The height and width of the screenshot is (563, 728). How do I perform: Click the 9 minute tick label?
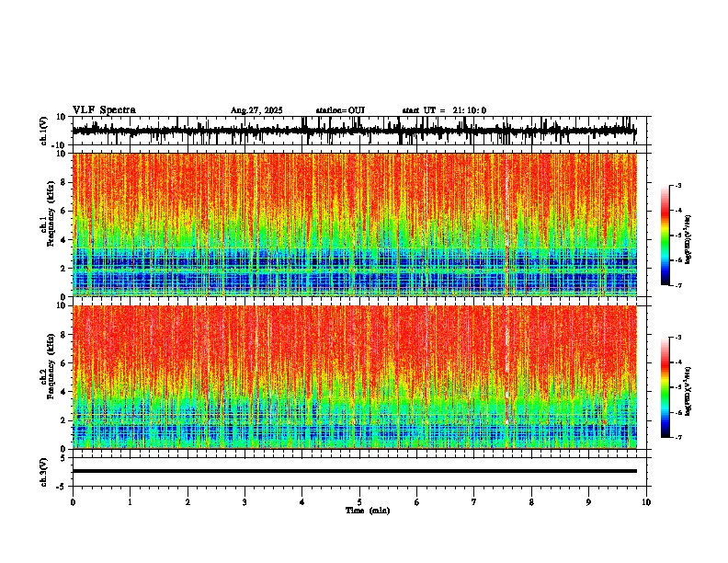588,502
